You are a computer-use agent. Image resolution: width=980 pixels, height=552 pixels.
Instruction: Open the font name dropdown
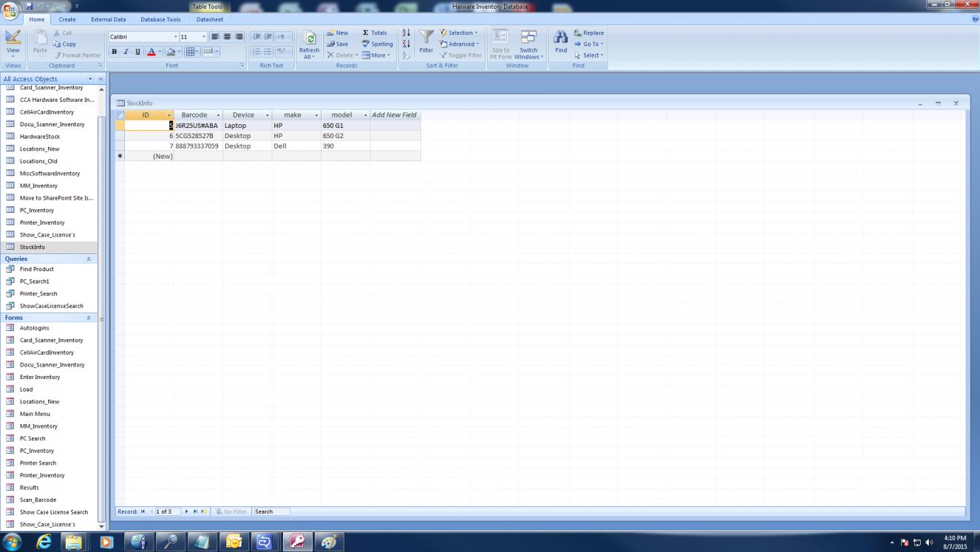pos(176,36)
